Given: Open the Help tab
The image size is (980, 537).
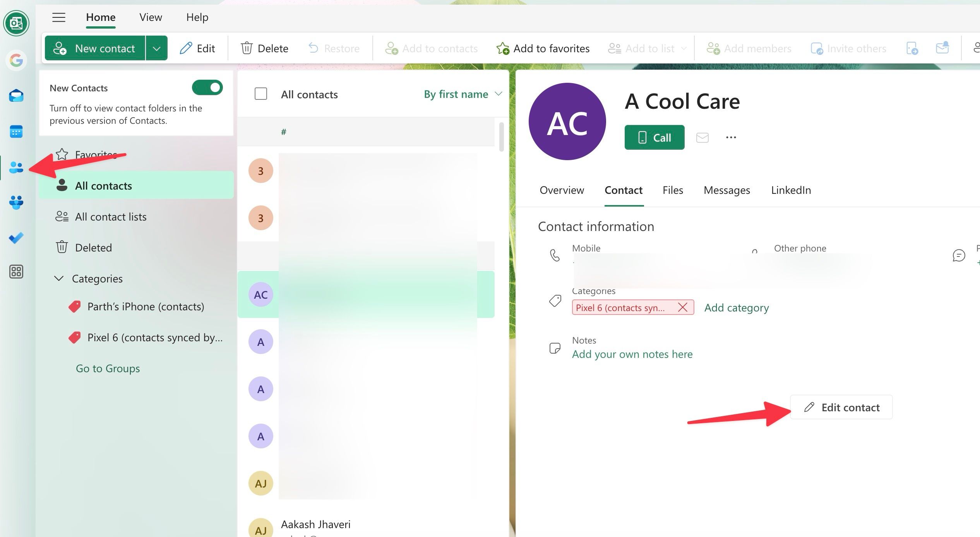Looking at the screenshot, I should (197, 17).
